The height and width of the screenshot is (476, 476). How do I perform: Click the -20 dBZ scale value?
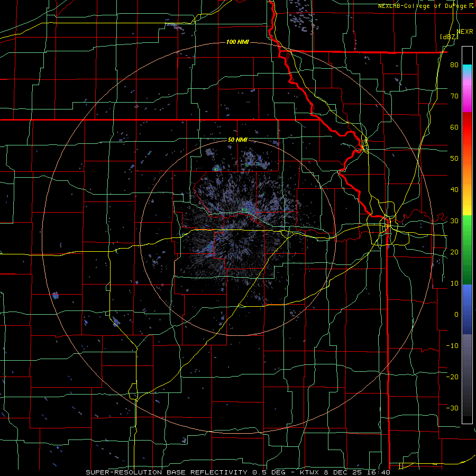452,377
